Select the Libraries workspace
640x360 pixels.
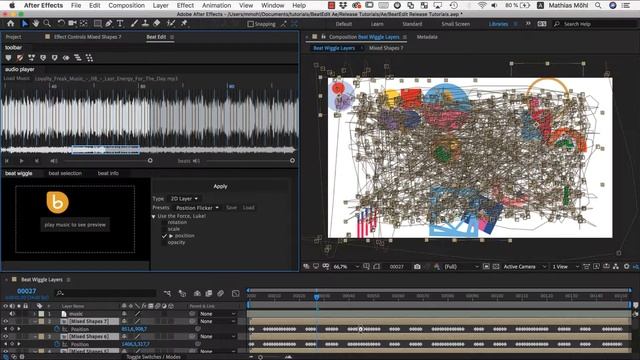pyautogui.click(x=498, y=24)
